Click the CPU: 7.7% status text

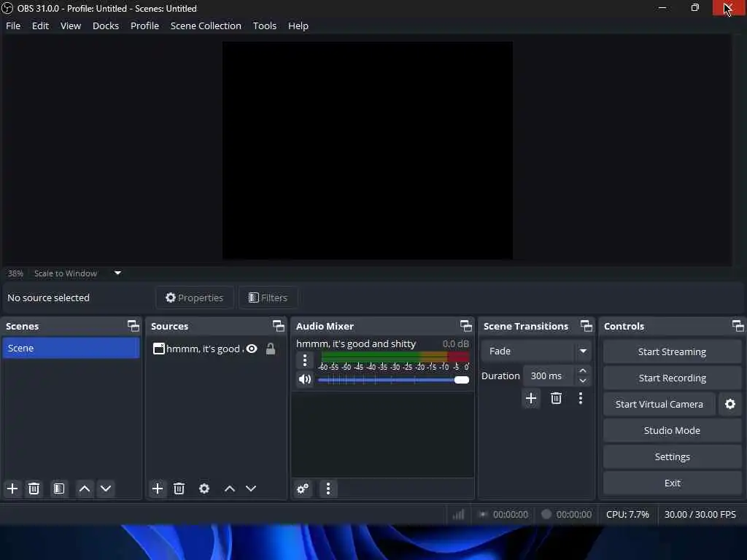(x=627, y=515)
